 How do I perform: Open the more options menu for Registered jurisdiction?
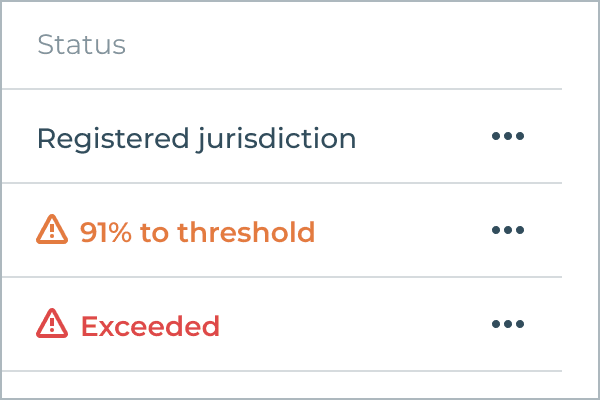tap(508, 136)
